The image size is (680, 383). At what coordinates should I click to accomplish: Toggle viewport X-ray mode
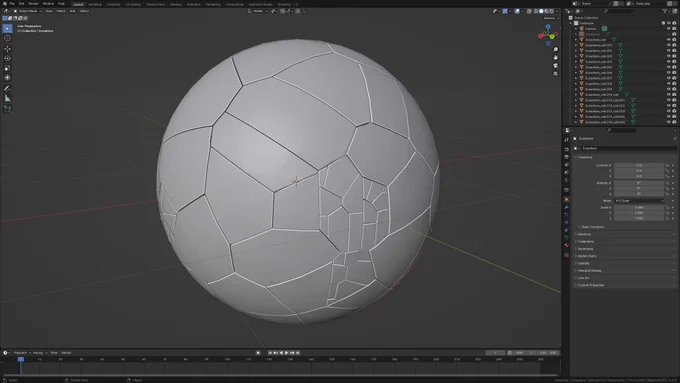pos(529,11)
